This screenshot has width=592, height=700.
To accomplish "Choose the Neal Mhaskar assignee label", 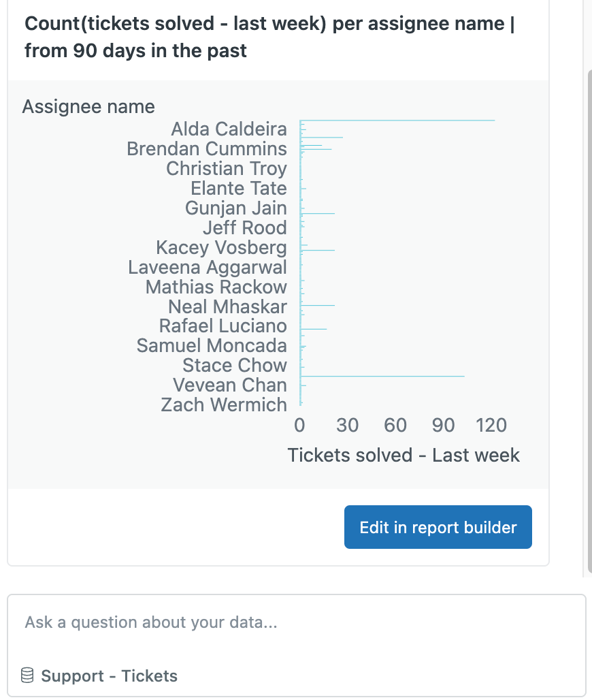I will 227,306.
